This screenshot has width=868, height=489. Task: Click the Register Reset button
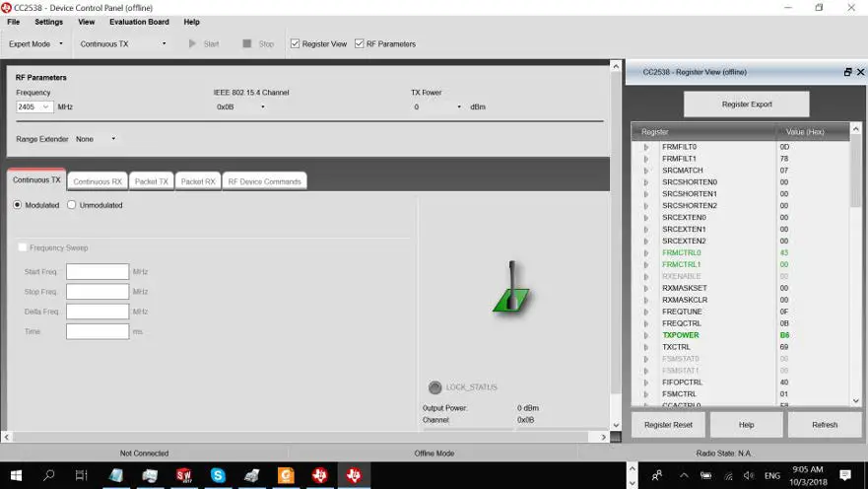point(668,425)
